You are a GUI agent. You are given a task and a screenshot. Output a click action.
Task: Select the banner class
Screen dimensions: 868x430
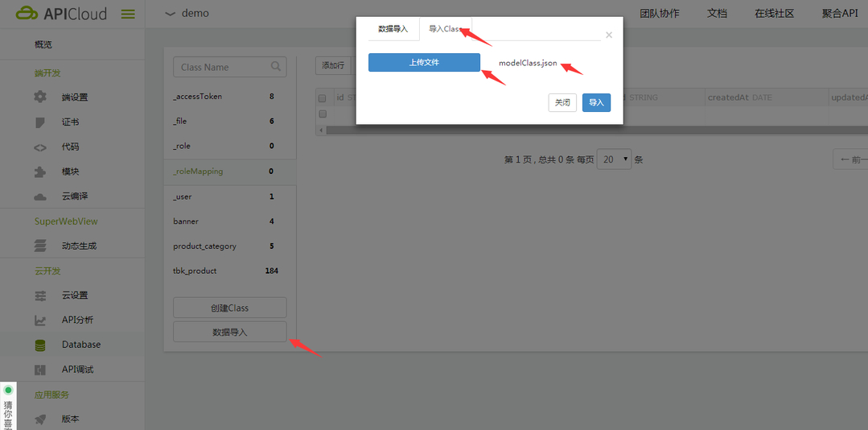[x=230, y=221]
